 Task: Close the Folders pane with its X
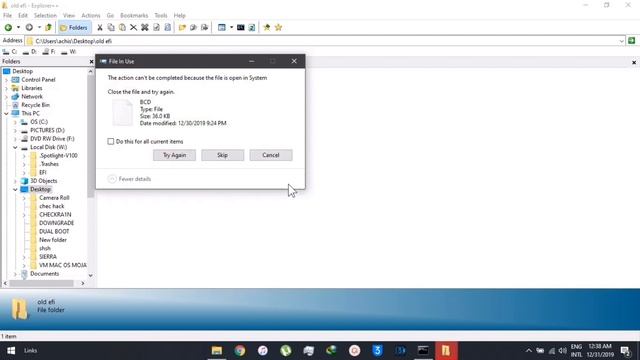[x=91, y=62]
